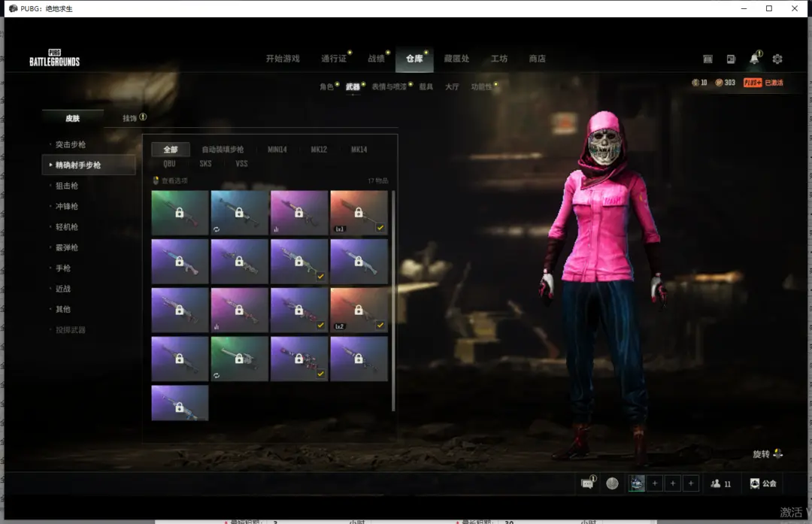Filter skins by MK12

coord(319,149)
